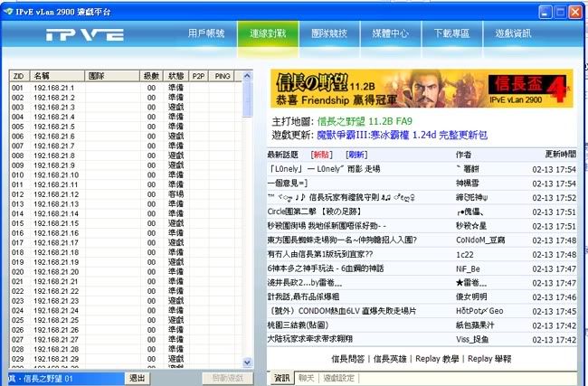Open the 下載專區 tab
588x386 pixels.
pyautogui.click(x=451, y=33)
